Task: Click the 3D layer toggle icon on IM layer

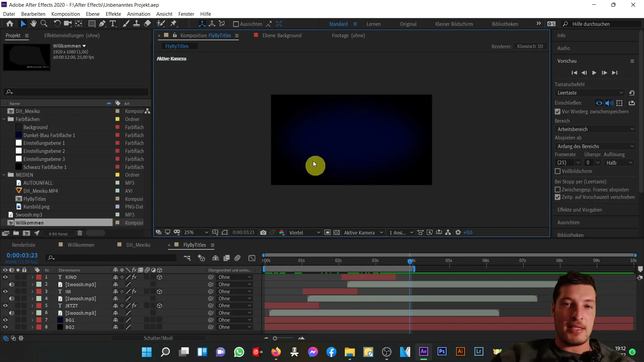Action: [x=160, y=291]
